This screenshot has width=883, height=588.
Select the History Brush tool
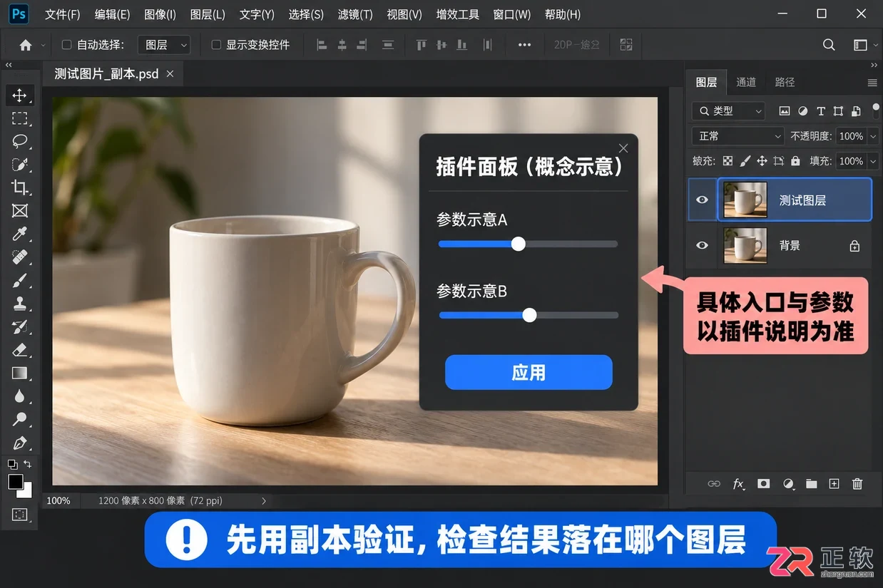click(x=19, y=326)
